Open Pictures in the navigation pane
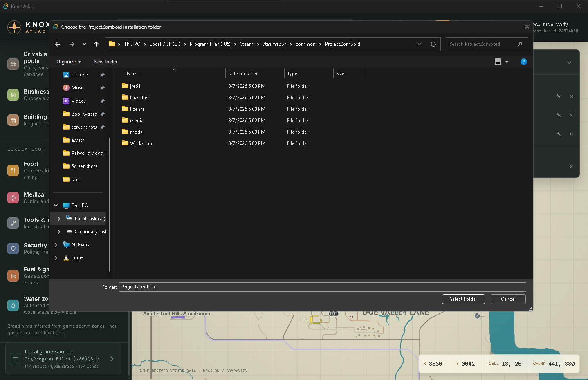This screenshot has height=380, width=588. point(80,75)
